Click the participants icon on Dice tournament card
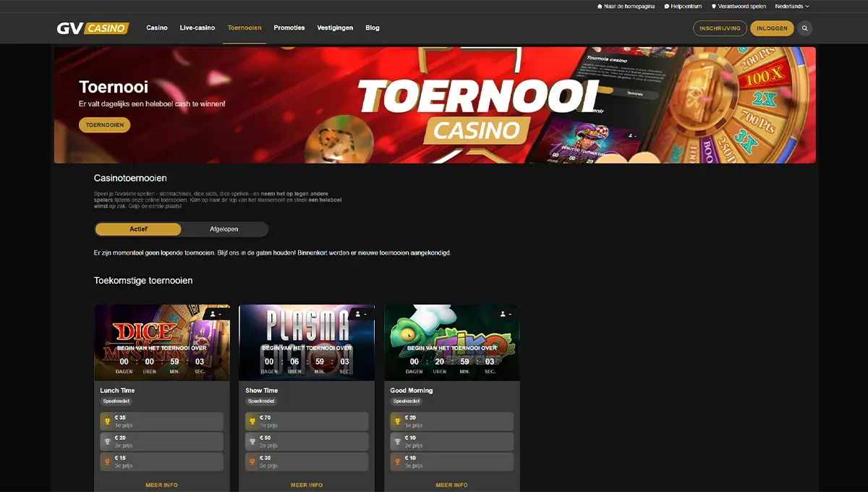Screen dimensions: 868x492 [213, 314]
